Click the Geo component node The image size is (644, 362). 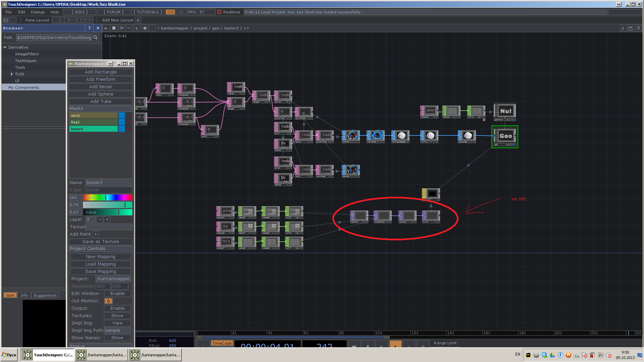(x=505, y=136)
